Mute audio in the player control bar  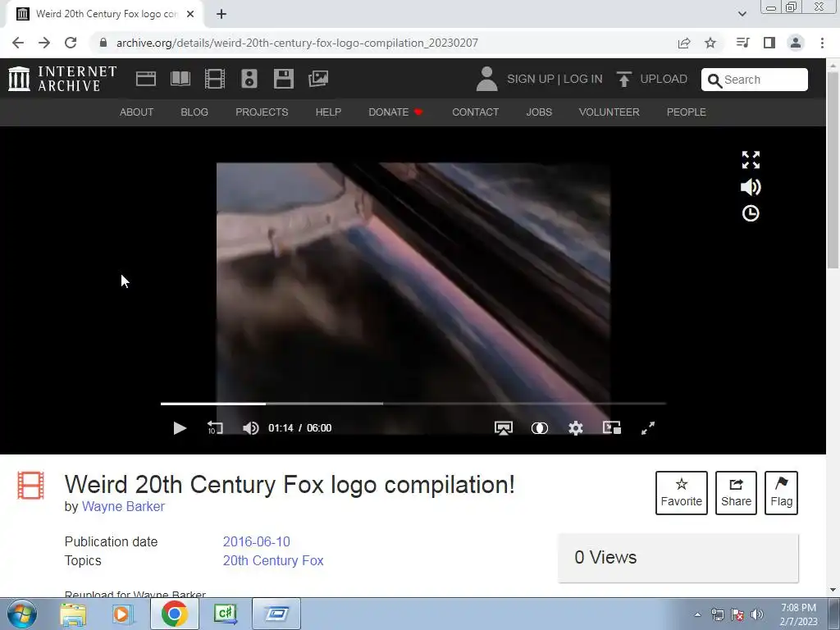pos(251,428)
